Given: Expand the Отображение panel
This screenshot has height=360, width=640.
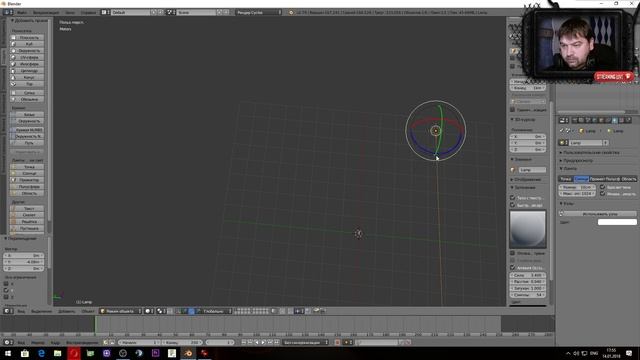Looking at the screenshot, I should point(526,179).
